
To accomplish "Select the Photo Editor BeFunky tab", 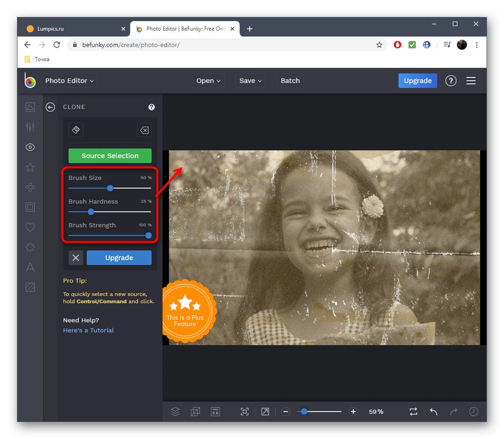I will [x=185, y=29].
